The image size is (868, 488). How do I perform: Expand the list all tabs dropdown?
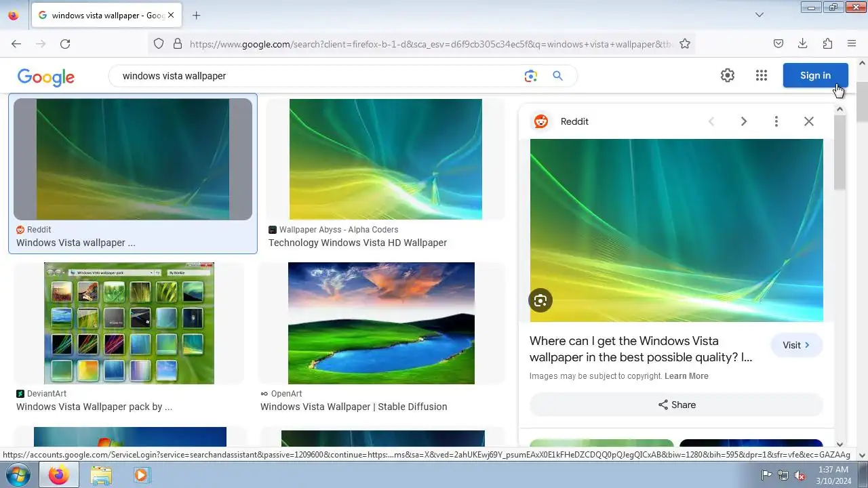(x=759, y=15)
